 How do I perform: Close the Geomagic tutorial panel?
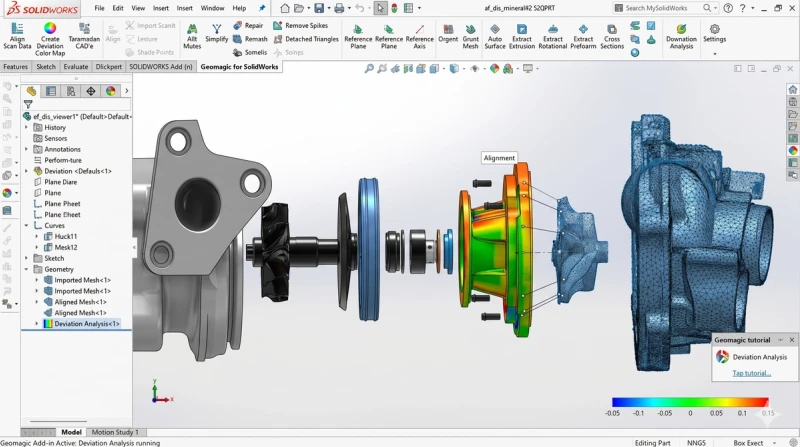click(x=792, y=340)
